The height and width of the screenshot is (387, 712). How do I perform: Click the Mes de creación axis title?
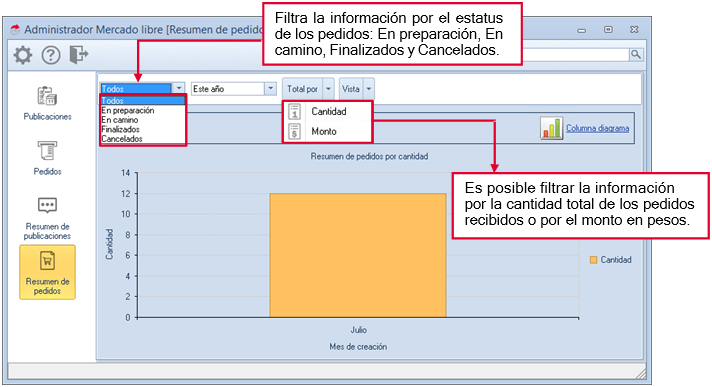coord(358,347)
